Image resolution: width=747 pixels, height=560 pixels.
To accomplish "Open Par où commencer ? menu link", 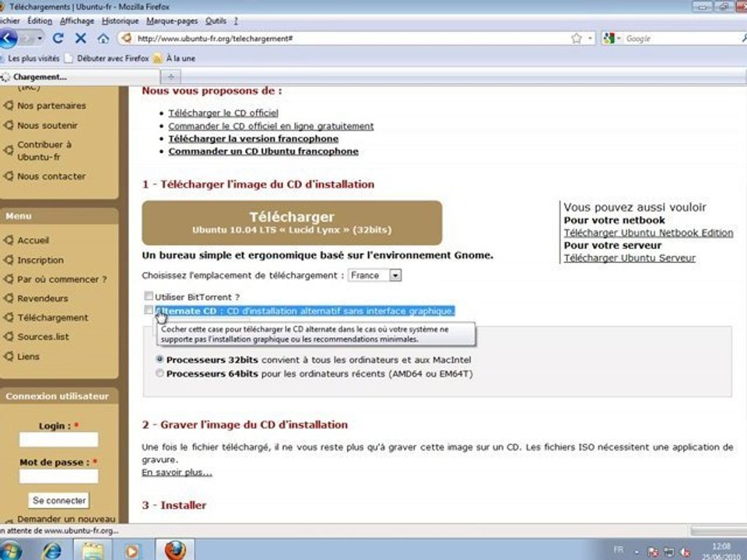I will [62, 279].
